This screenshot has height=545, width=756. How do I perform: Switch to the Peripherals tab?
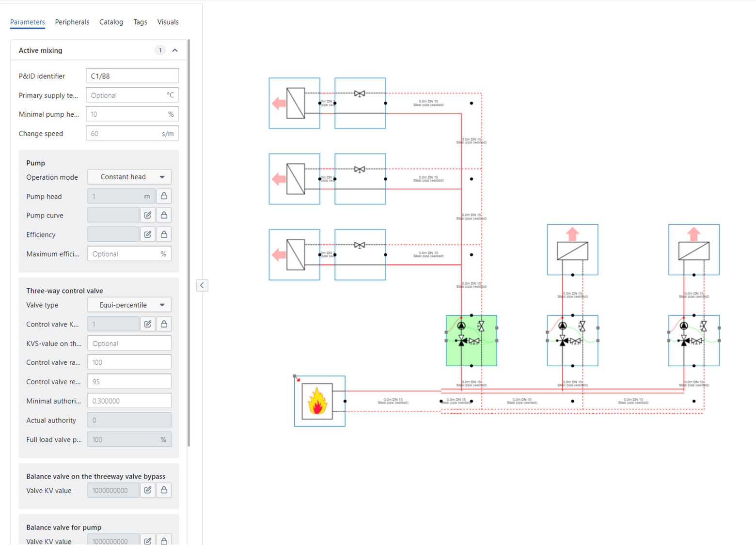(72, 22)
